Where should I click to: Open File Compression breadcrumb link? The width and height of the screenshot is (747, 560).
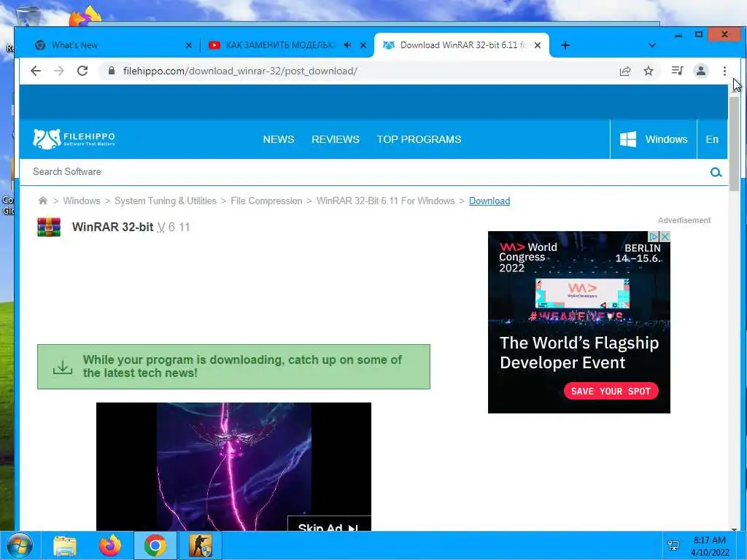[x=266, y=201]
